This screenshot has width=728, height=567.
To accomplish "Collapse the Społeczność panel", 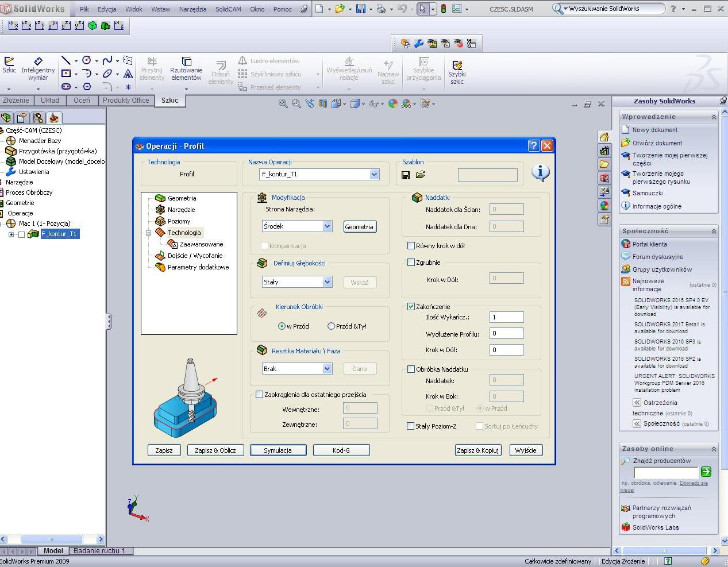I will pyautogui.click(x=714, y=231).
